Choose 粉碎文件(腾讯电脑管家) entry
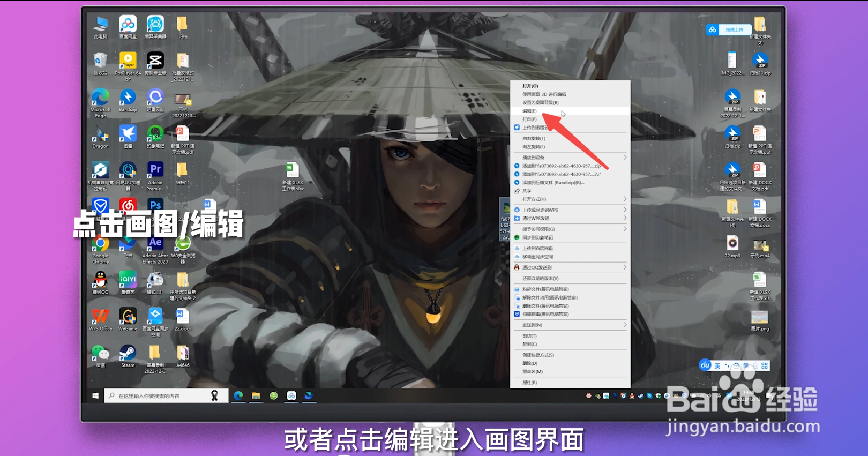 pos(570,289)
